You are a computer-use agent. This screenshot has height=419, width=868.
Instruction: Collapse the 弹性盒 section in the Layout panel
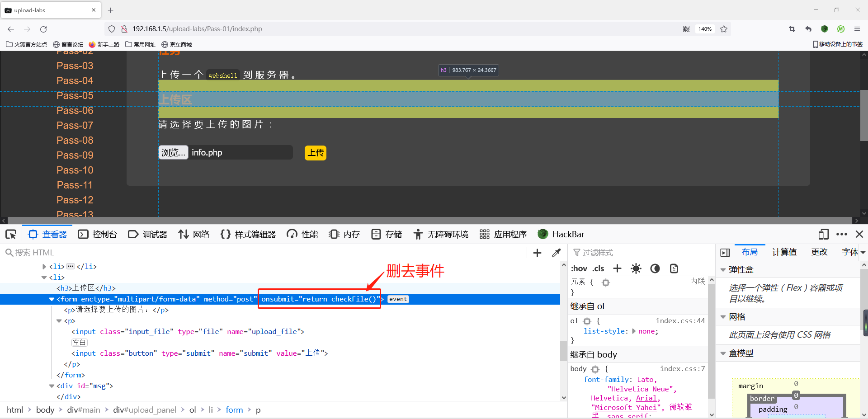tap(723, 269)
